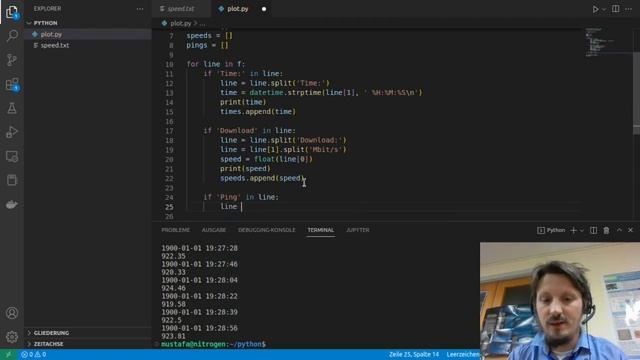
Task: Click the unsaved dot on plot.py tab
Action: click(x=264, y=9)
